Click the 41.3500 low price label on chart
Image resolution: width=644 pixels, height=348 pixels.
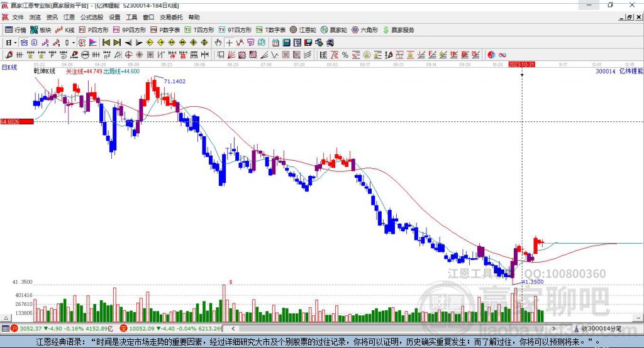[533, 282]
